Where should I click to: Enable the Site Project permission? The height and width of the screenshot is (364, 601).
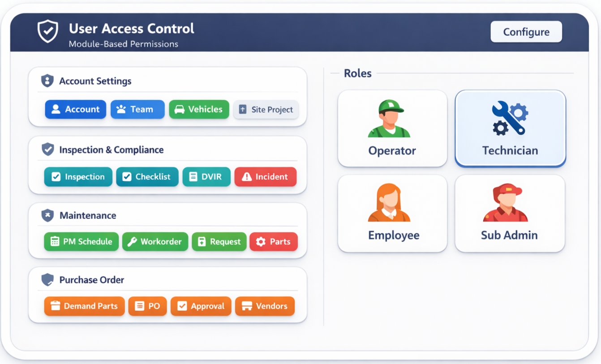point(266,109)
